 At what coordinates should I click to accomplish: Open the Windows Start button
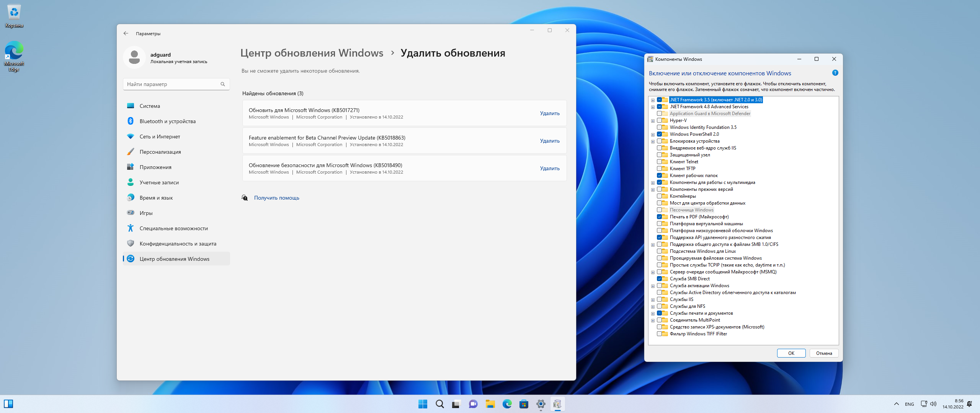click(423, 404)
